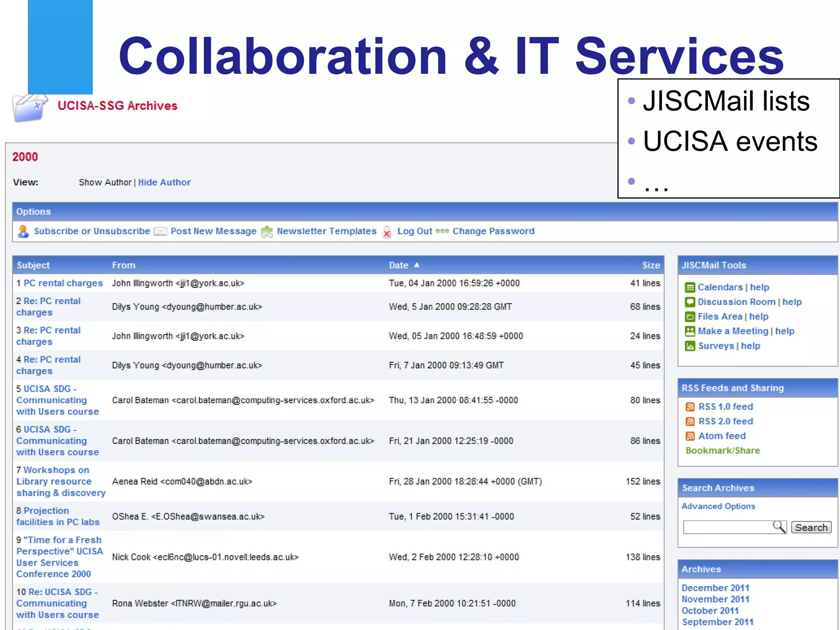Click Bookmark/Share link
The height and width of the screenshot is (630, 840).
click(x=723, y=451)
